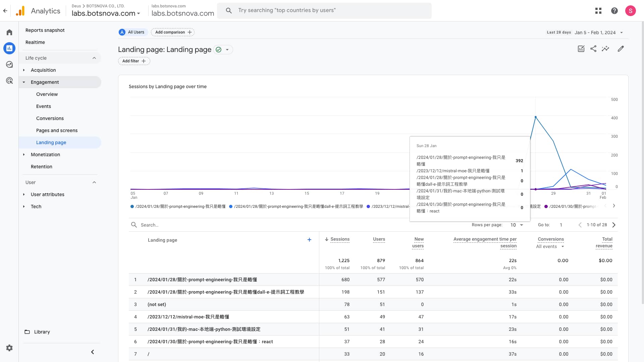The image size is (644, 362).
Task: Open the Events report
Action: point(44,106)
